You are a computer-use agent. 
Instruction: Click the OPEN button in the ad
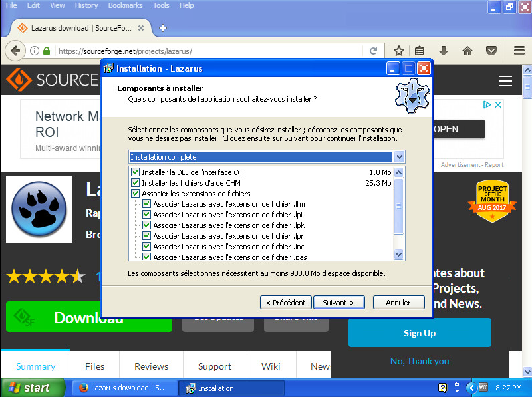coord(459,129)
